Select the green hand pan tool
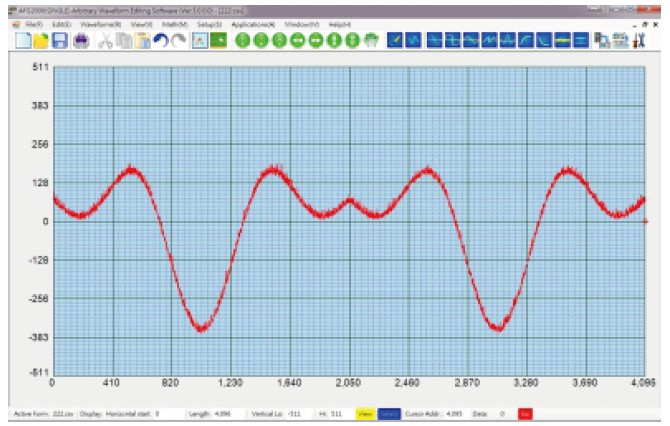Screen dimensions: 670x426 pyautogui.click(x=371, y=41)
